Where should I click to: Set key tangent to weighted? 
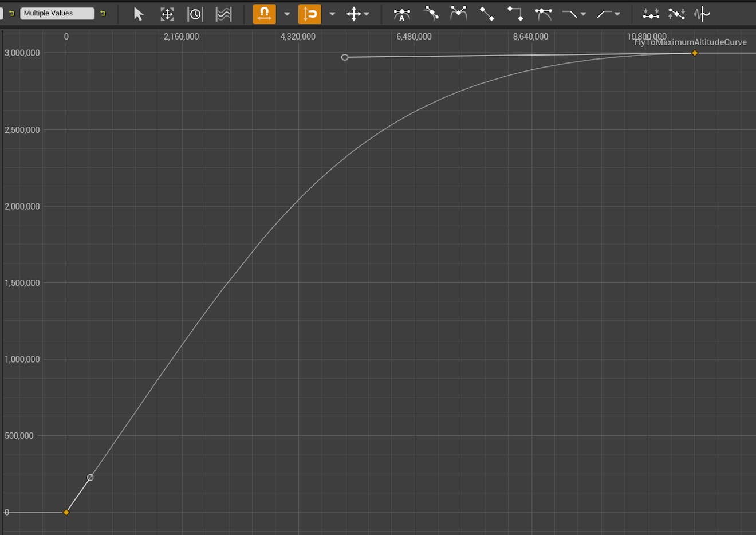543,14
